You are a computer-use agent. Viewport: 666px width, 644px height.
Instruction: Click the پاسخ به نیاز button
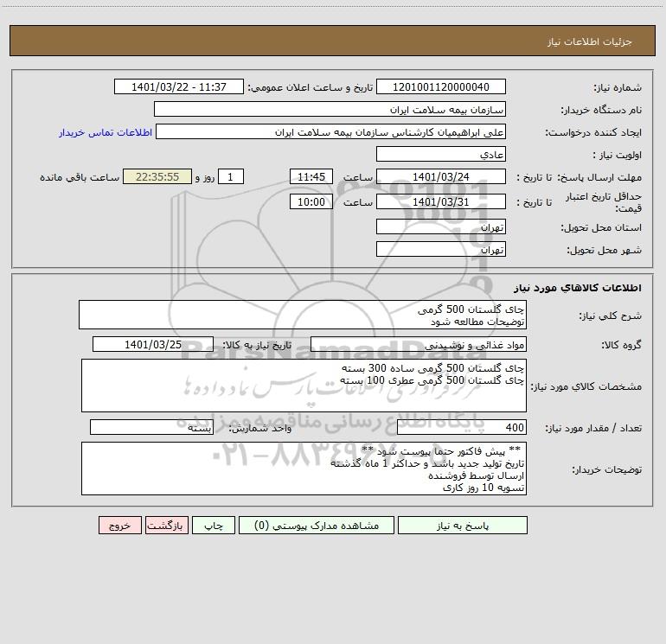click(463, 525)
